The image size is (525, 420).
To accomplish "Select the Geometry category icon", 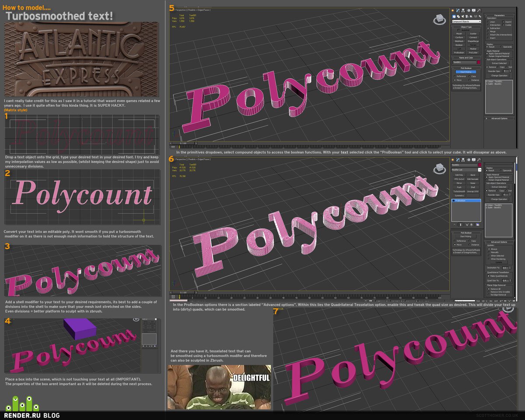I will tap(454, 16).
